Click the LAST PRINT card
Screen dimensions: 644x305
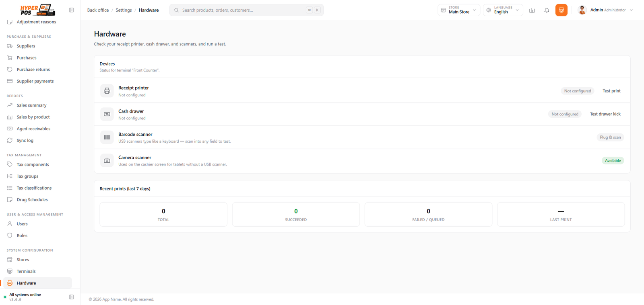[x=561, y=215]
